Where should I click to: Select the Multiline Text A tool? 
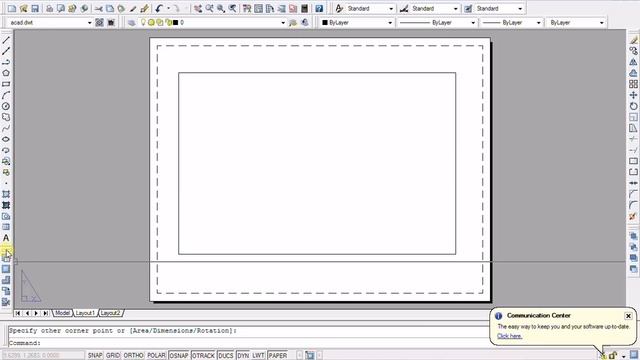coord(6,238)
